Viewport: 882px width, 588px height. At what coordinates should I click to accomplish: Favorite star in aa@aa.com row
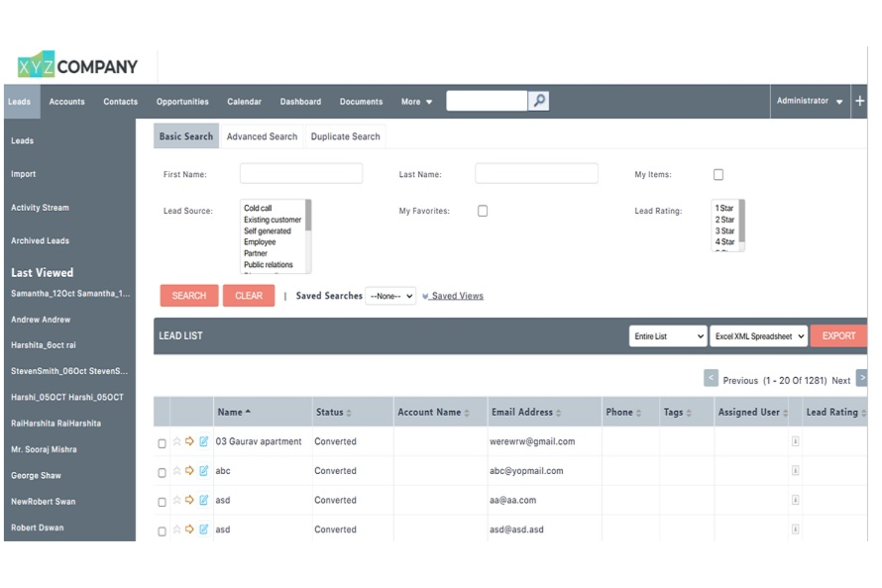(x=177, y=500)
